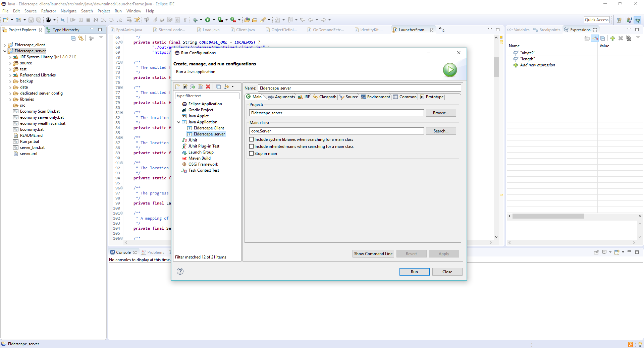Collapse all launch configuration tree nodes

(x=218, y=87)
